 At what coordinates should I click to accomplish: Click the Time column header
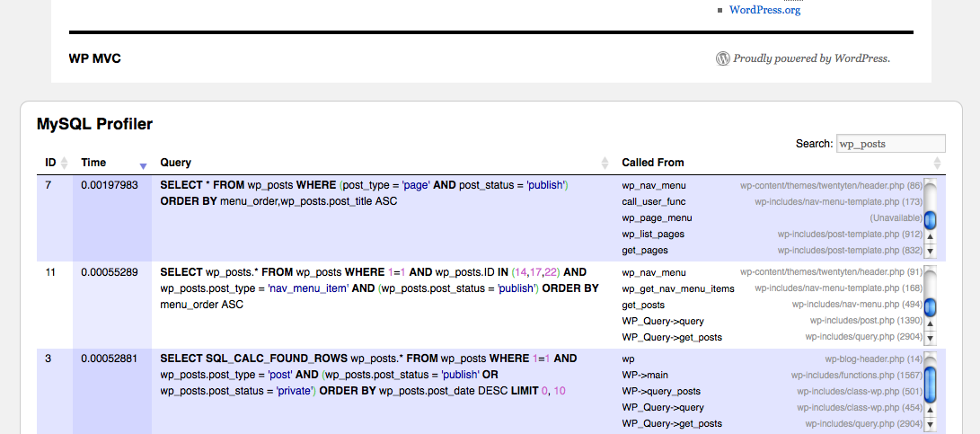pos(93,163)
